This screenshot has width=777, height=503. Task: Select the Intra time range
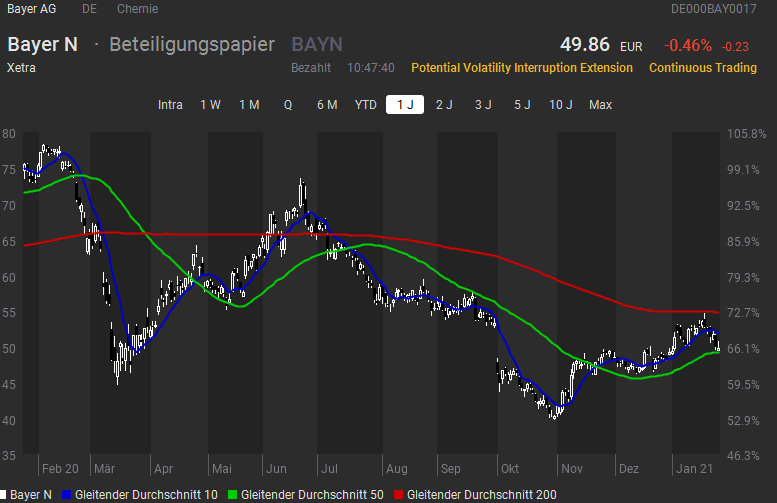point(170,105)
